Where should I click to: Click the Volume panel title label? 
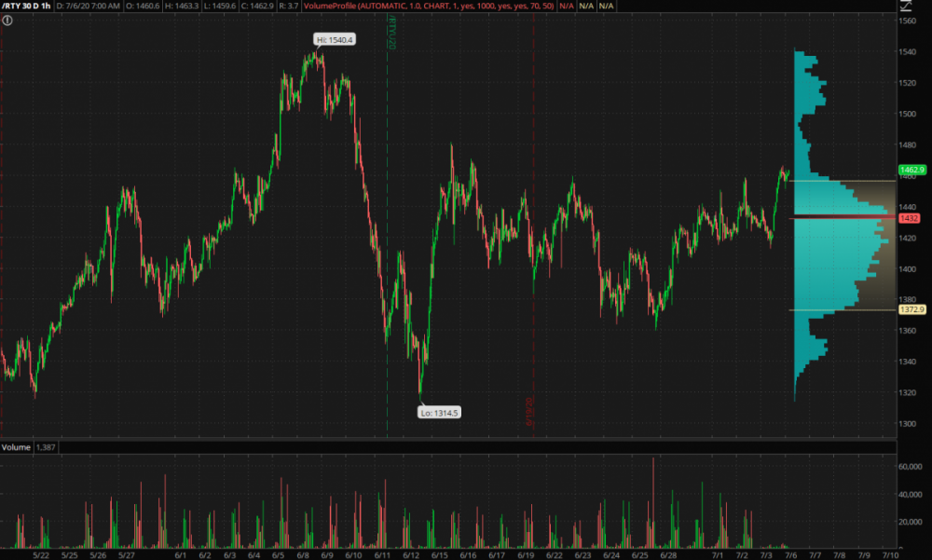[x=16, y=448]
